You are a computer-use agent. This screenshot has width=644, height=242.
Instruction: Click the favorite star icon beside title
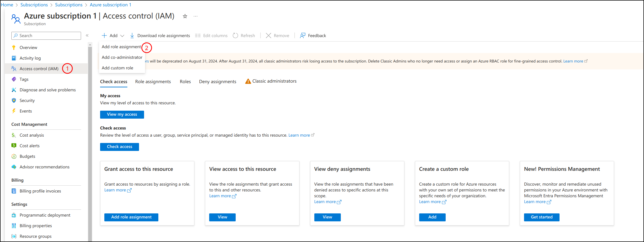pos(185,16)
